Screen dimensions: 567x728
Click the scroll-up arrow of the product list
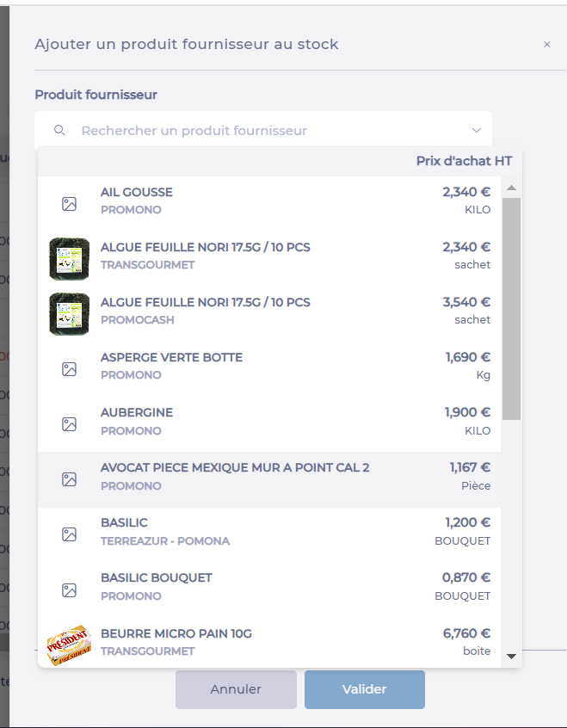[x=511, y=188]
